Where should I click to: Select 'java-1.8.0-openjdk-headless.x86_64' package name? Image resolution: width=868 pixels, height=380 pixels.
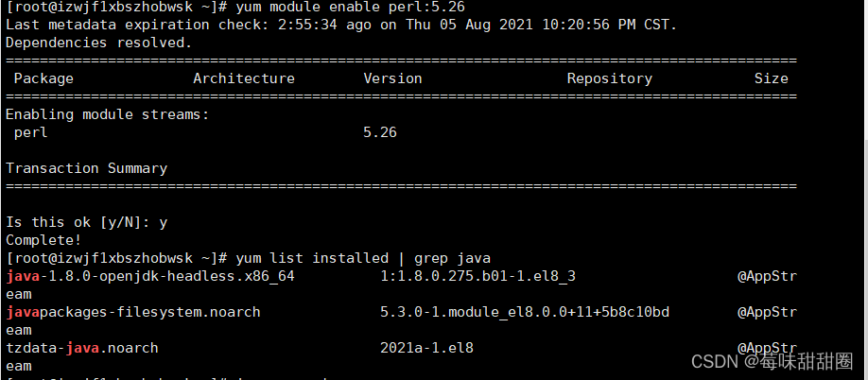tap(150, 276)
